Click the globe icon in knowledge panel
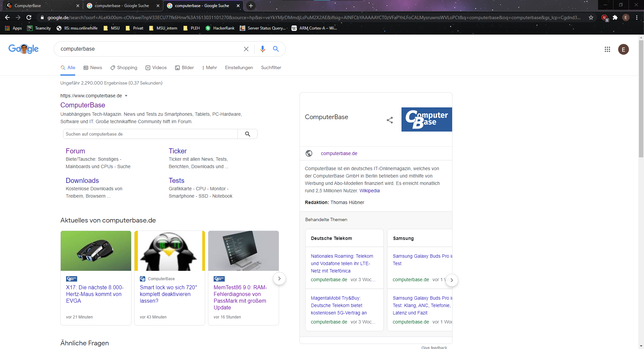 click(309, 153)
